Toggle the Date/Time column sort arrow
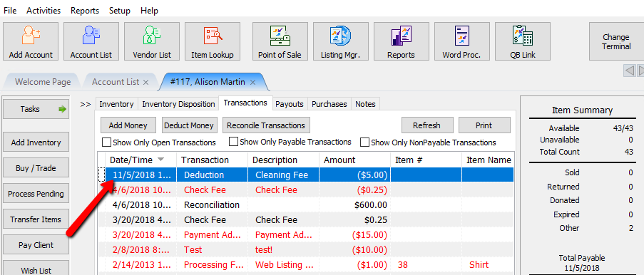The height and width of the screenshot is (275, 644). [161, 160]
